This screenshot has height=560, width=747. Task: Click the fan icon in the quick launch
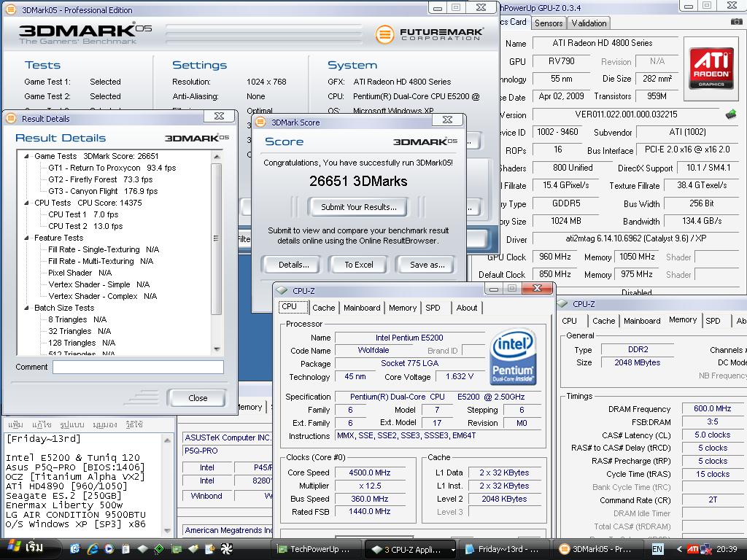pyautogui.click(x=226, y=548)
